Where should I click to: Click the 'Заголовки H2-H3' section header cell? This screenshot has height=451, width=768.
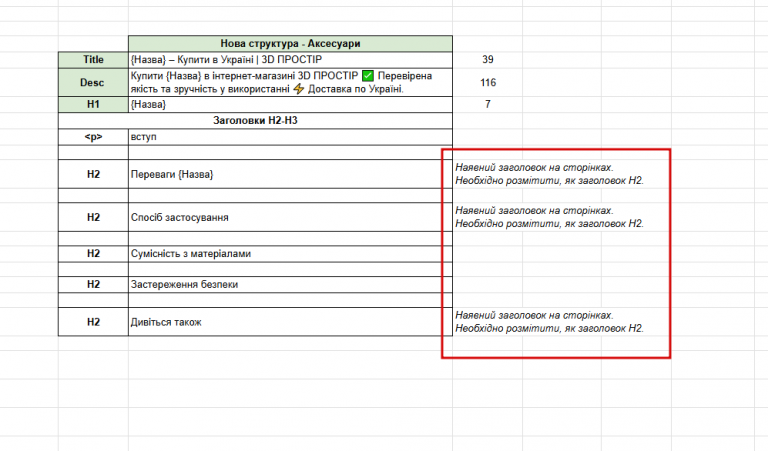(255, 120)
